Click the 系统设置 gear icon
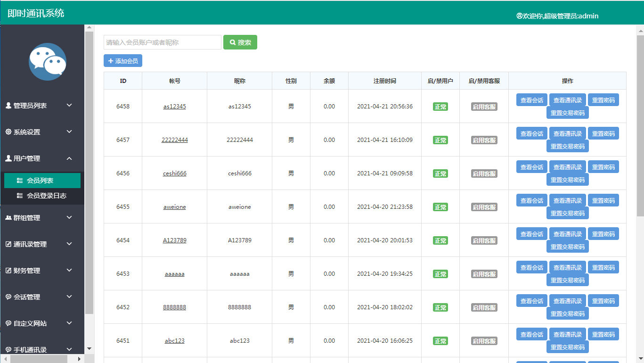644x363 pixels. point(8,132)
